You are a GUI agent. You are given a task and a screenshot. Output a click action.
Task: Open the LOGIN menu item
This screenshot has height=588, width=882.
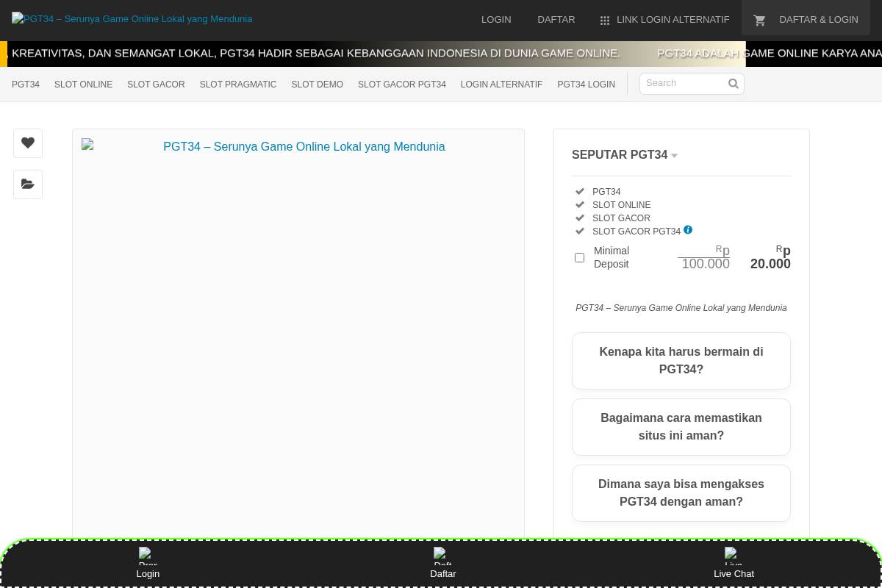496,19
